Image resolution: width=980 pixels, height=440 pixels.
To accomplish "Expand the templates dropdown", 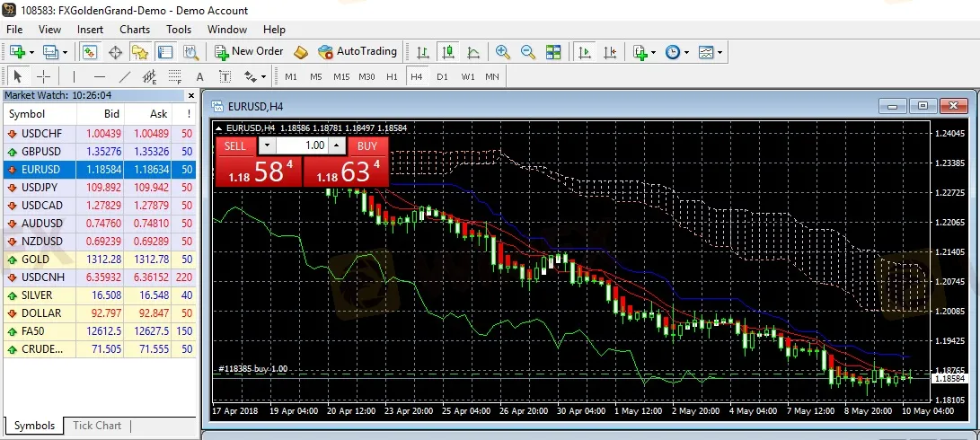I will [x=720, y=52].
